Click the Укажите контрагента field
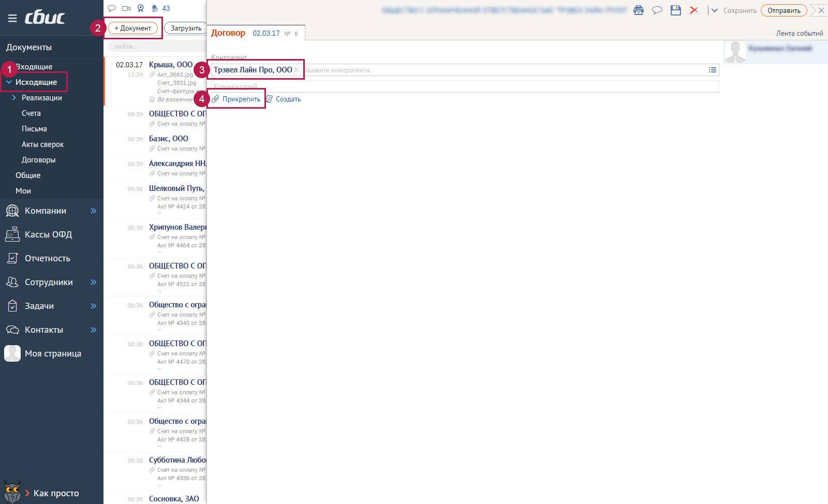Image resolution: width=828 pixels, height=504 pixels. click(504, 70)
